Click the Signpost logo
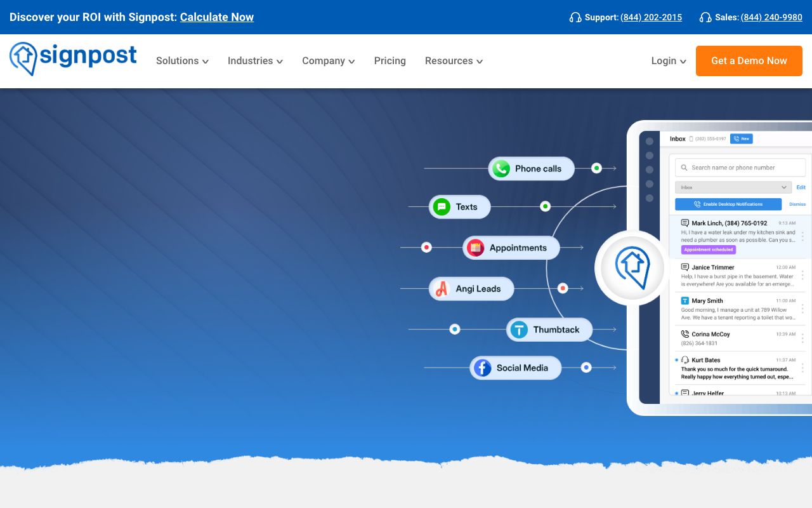The width and height of the screenshot is (812, 508). pyautogui.click(x=73, y=58)
